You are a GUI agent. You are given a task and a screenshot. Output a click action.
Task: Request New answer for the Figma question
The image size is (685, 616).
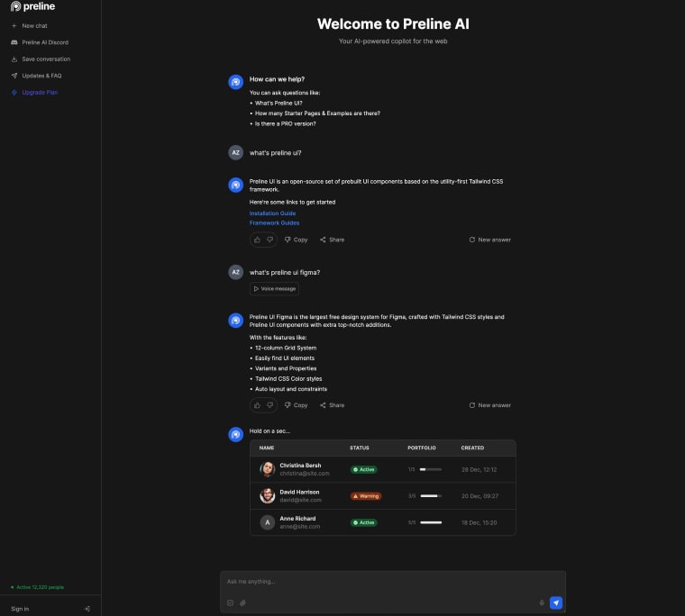[490, 405]
